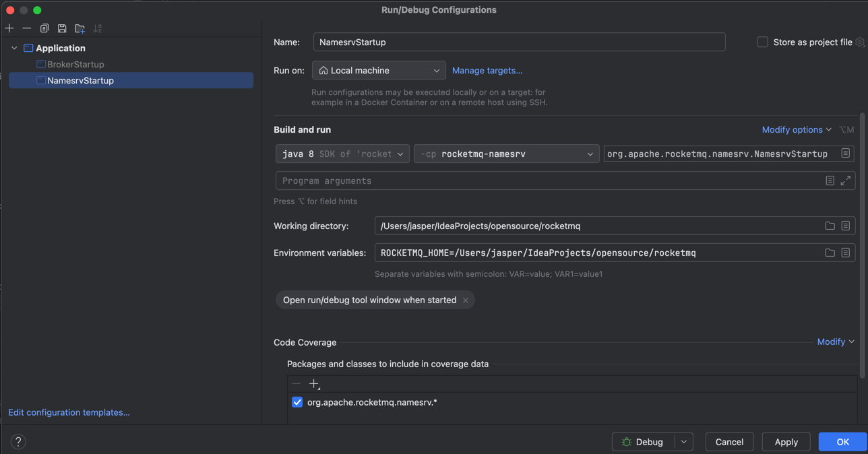Edit environment variables list icon
Screen dimensions: 868x454
click(x=846, y=253)
